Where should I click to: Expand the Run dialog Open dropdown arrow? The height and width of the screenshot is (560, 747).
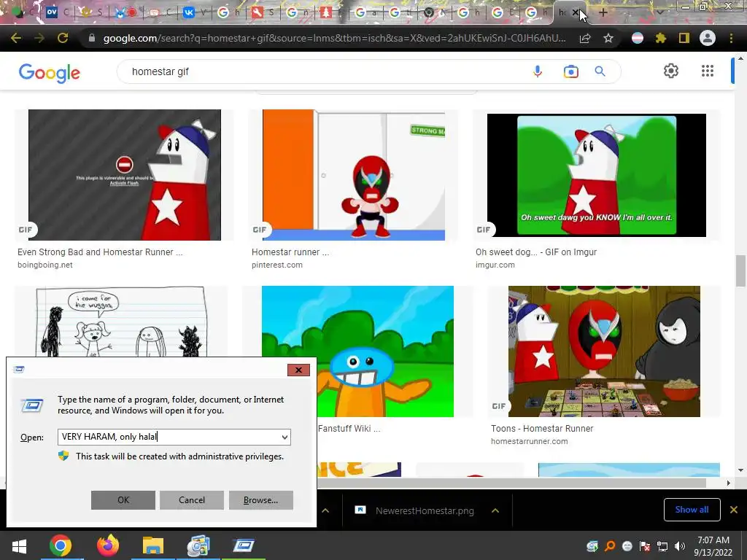[x=285, y=437]
